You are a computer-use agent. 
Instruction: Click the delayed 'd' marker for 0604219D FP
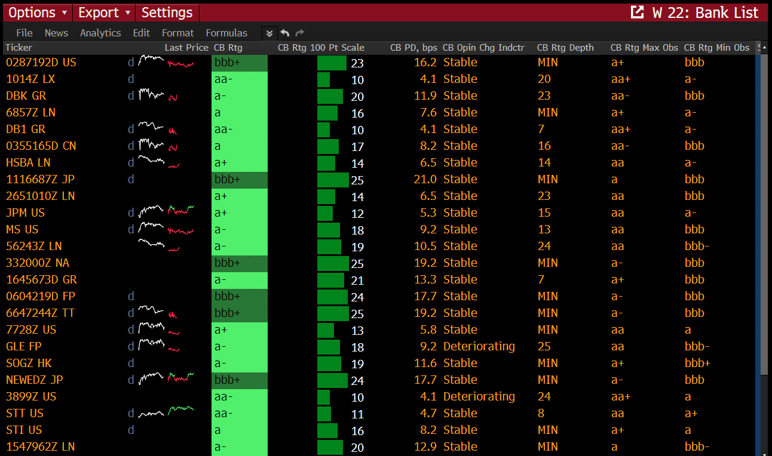coord(131,296)
